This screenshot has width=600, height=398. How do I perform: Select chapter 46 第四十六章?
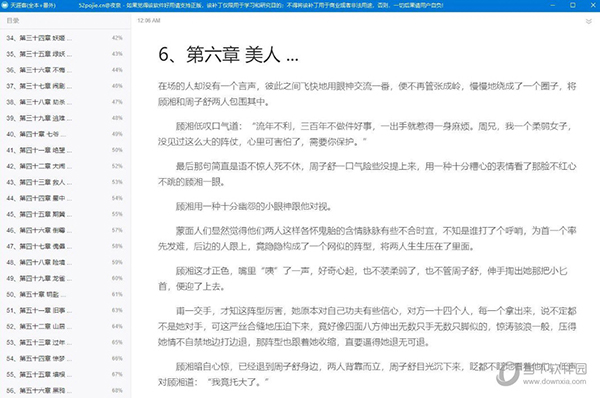pyautogui.click(x=65, y=230)
